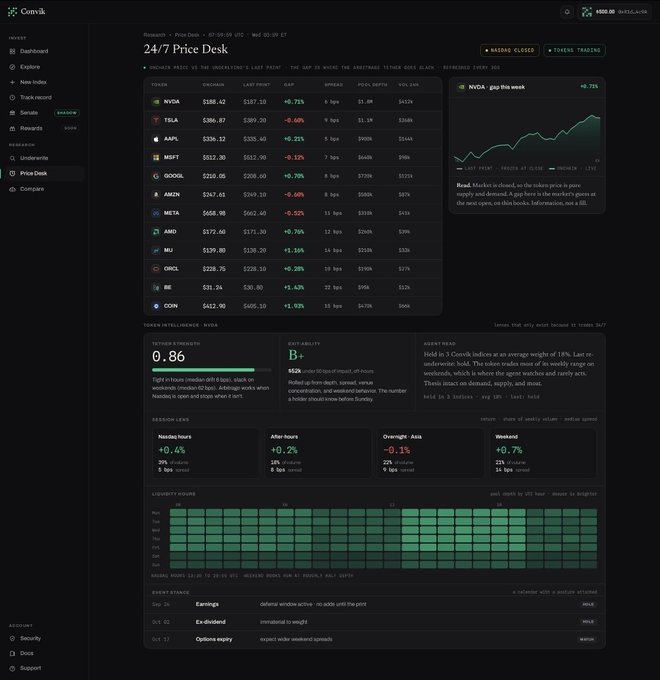The image size is (660, 680).
Task: Click the Convik logo icon
Action: 12,12
